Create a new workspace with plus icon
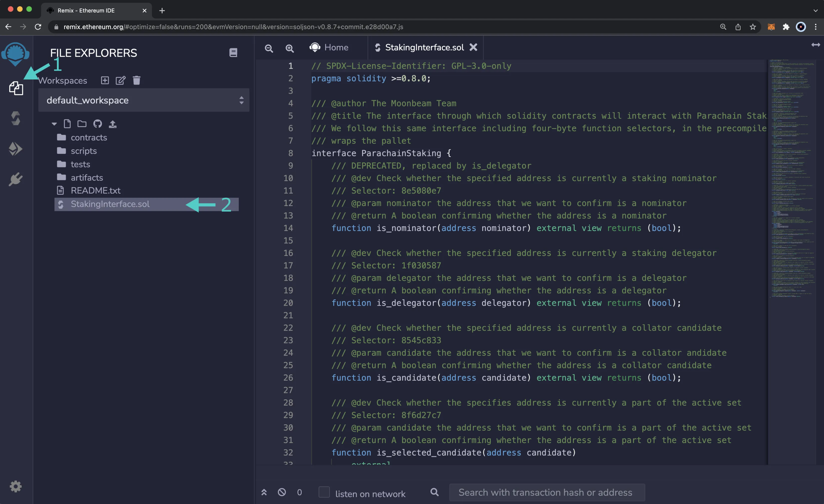 (x=105, y=80)
